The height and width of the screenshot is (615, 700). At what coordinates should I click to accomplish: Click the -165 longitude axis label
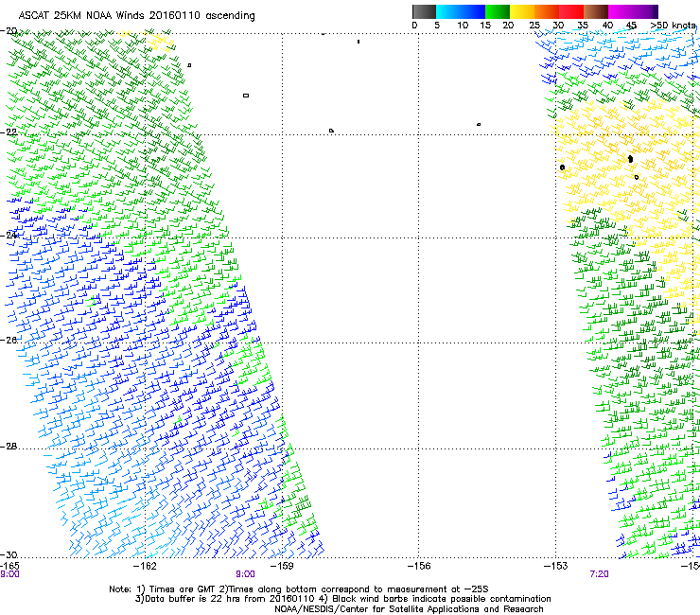[9, 566]
